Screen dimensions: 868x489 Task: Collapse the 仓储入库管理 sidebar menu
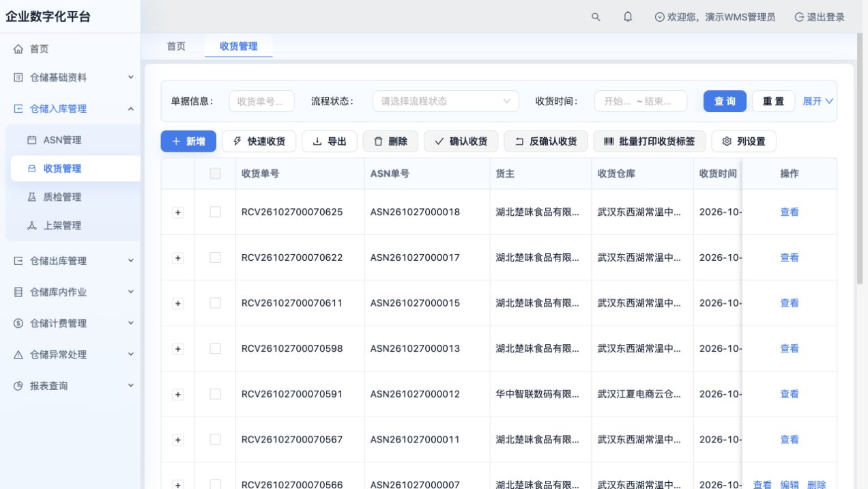tap(70, 109)
